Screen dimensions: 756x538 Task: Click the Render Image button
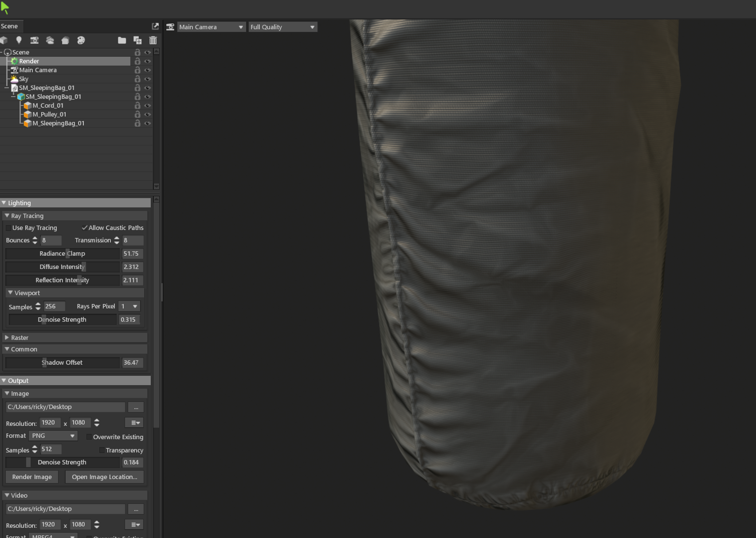click(32, 477)
